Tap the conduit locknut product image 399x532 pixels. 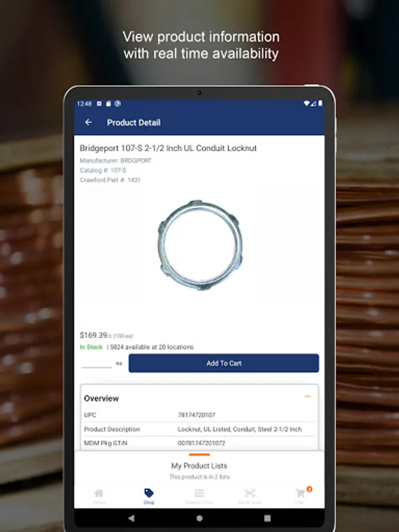coord(200,245)
